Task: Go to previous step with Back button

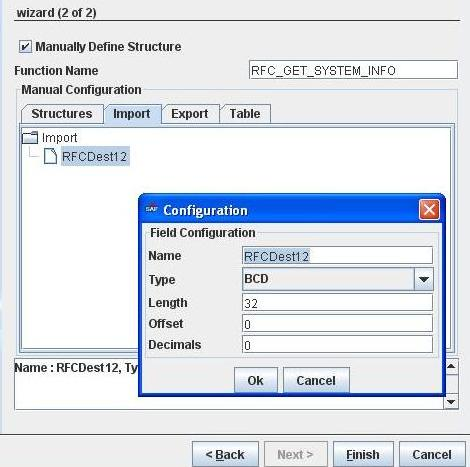Action: coord(225,454)
